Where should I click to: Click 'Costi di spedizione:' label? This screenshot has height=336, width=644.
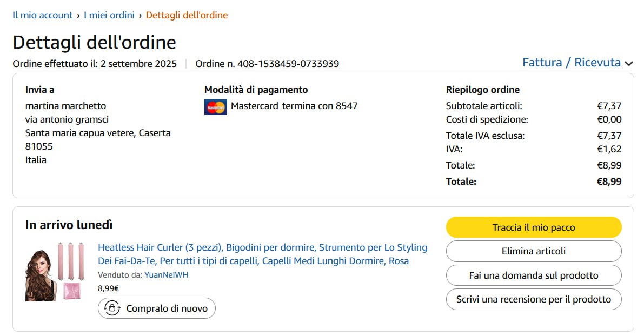point(487,119)
